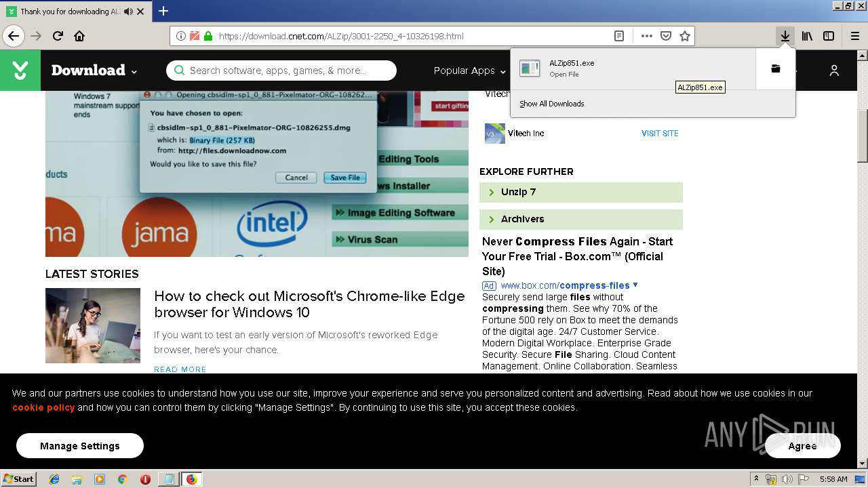This screenshot has width=868, height=488.
Task: Launch Internet Explorer from taskbar
Action: (54, 479)
